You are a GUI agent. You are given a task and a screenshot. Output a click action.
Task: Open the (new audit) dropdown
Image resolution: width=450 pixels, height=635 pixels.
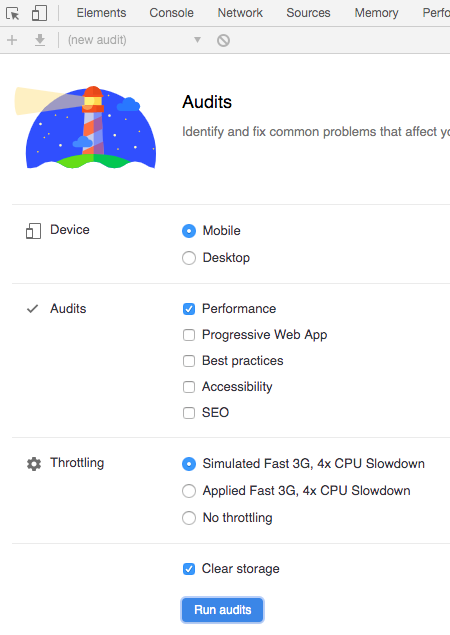(134, 40)
